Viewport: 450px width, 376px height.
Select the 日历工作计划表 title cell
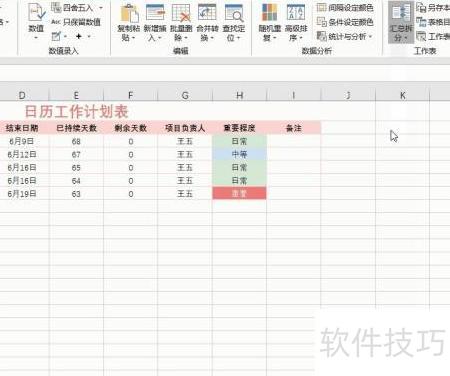[76, 111]
